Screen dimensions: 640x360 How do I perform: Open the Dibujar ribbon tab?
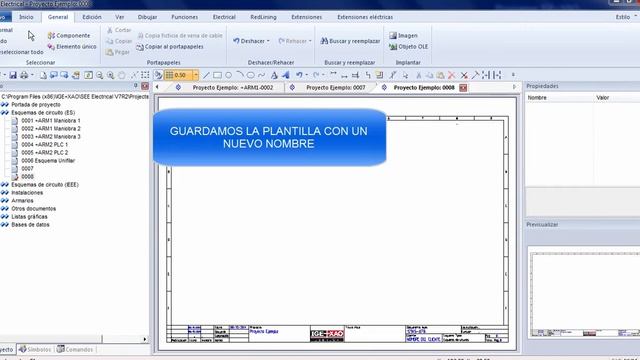147,17
